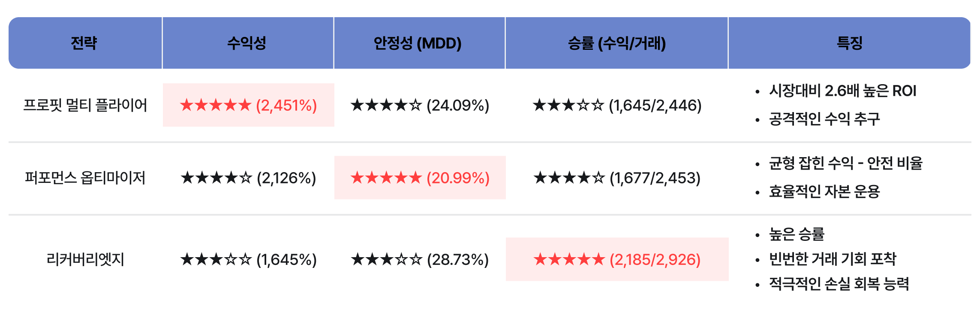Select the 28.73% MDD star rating
Image resolution: width=980 pixels, height=322 pixels.
click(420, 259)
